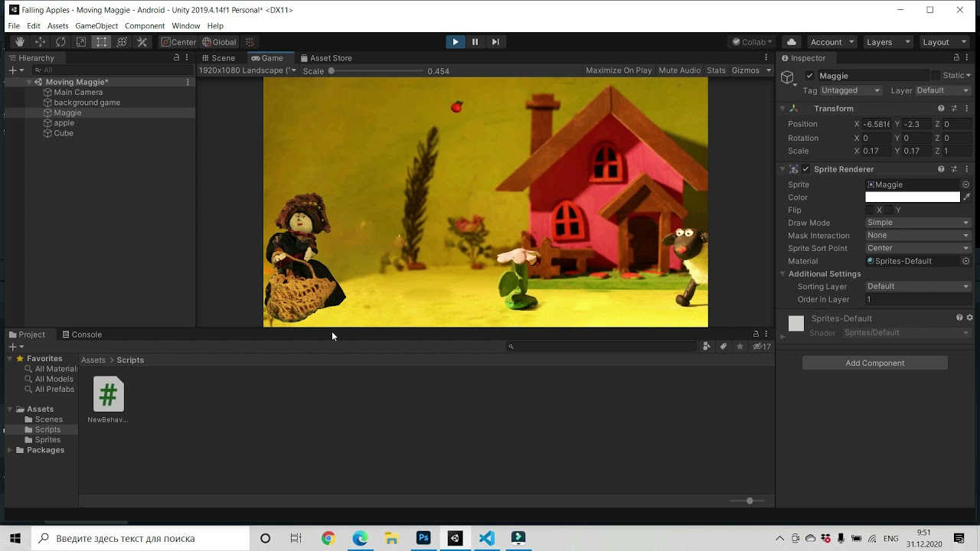Switch to the Scene tab
Image resolution: width=980 pixels, height=551 pixels.
pos(218,58)
